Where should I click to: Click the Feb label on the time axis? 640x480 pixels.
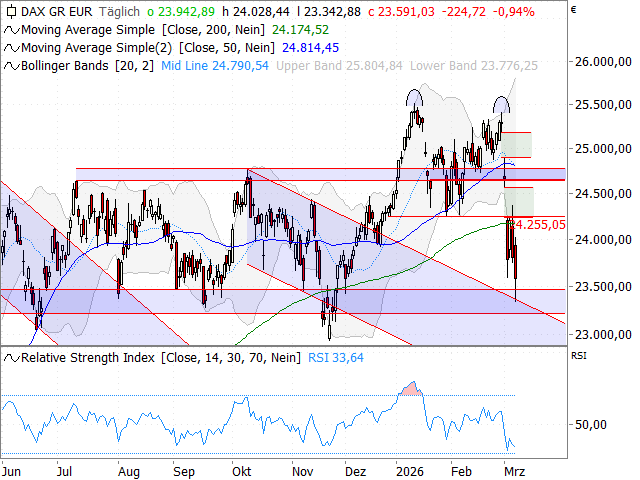pos(461,471)
